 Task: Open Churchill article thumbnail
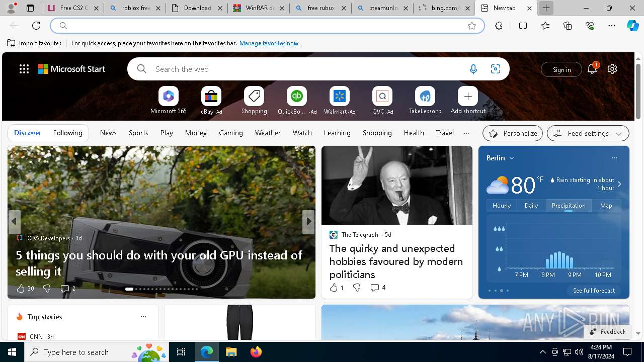pos(397,185)
